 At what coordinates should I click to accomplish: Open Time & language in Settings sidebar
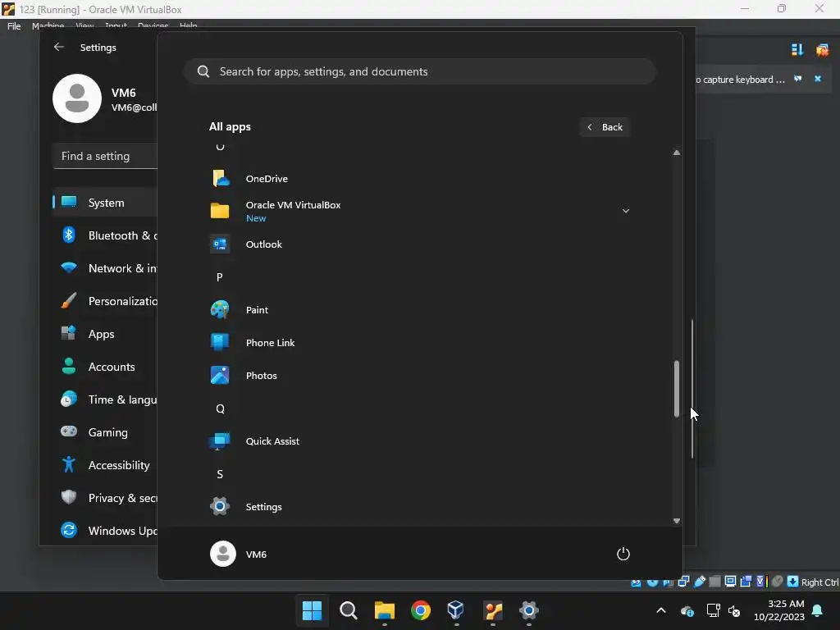tap(105, 399)
